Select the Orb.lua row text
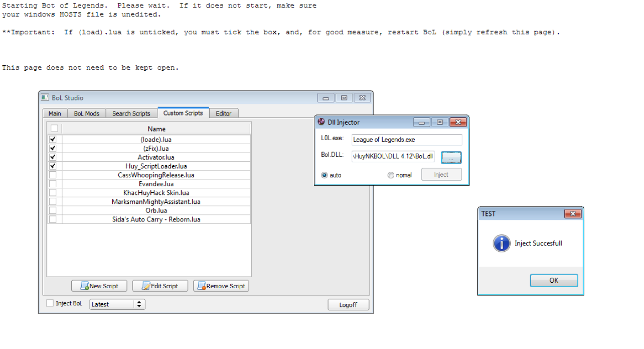Screen dimensions: 644x349 click(156, 211)
